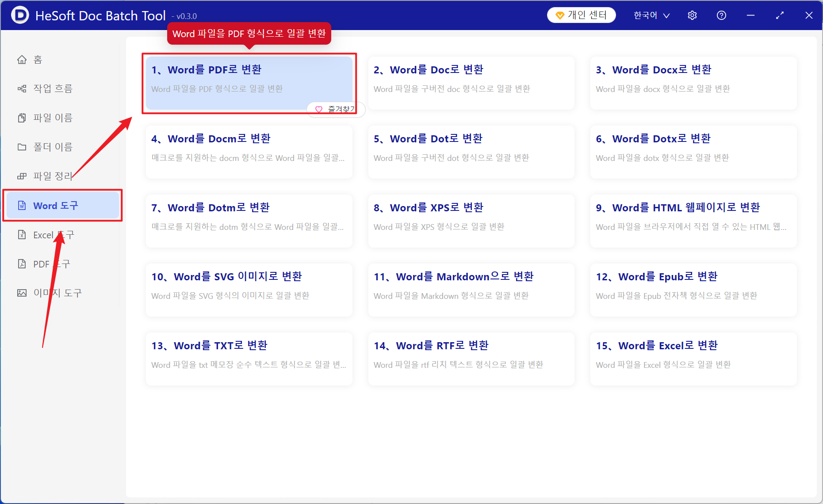Open 이미지 도구 sidebar menu

click(63, 293)
